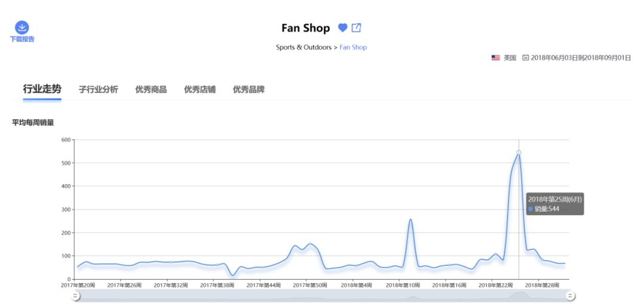The width and height of the screenshot is (644, 307).
Task: View the 优秀品牌 tab
Action: click(x=249, y=89)
